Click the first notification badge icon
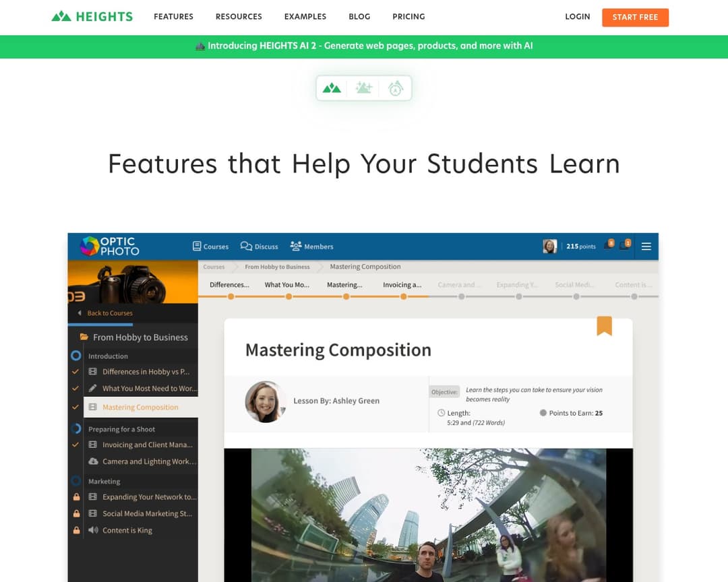Screen dimensions: 728x582 point(609,245)
